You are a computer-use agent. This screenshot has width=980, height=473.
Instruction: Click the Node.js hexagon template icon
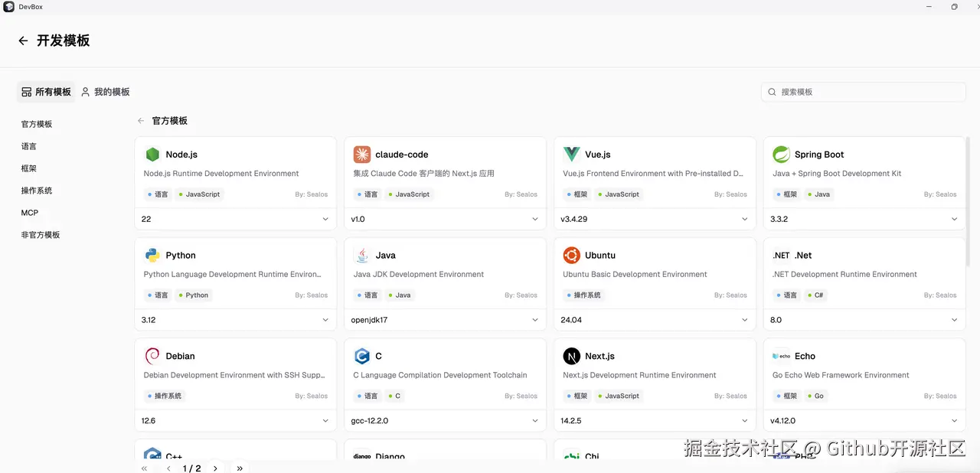click(152, 155)
